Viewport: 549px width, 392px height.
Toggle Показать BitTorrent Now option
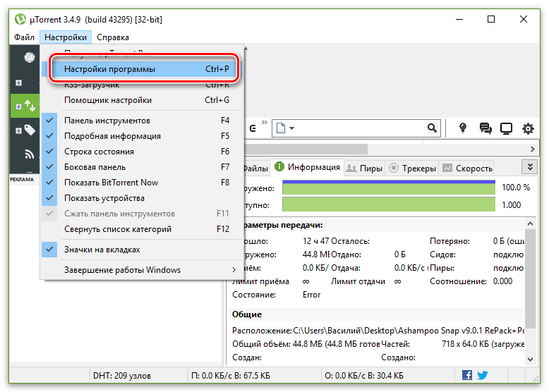pyautogui.click(x=142, y=183)
